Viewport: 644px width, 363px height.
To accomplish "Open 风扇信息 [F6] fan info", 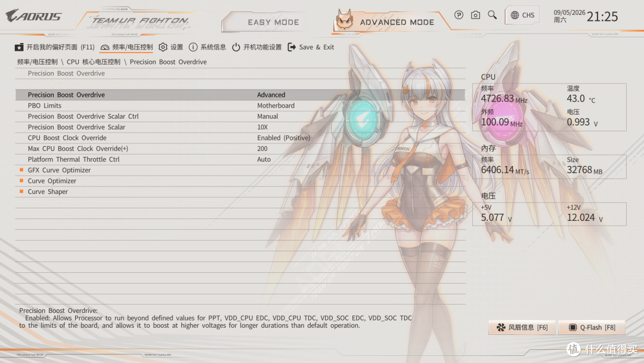I will 522,327.
